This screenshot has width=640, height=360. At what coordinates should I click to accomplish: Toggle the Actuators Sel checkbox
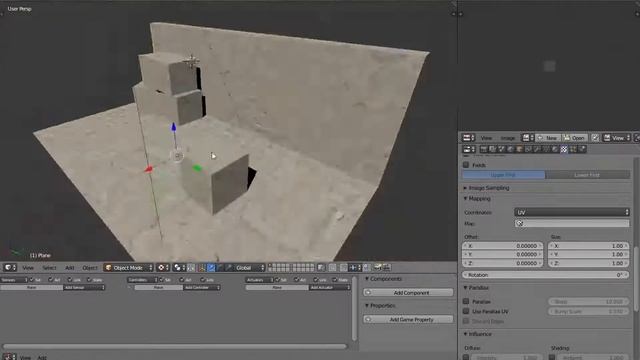coord(278,280)
